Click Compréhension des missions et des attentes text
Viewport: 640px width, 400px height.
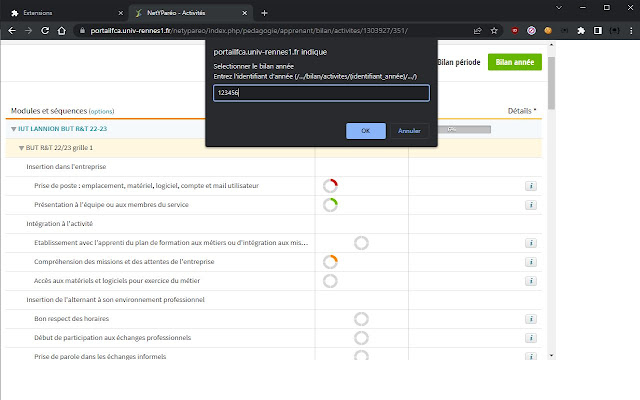124,262
